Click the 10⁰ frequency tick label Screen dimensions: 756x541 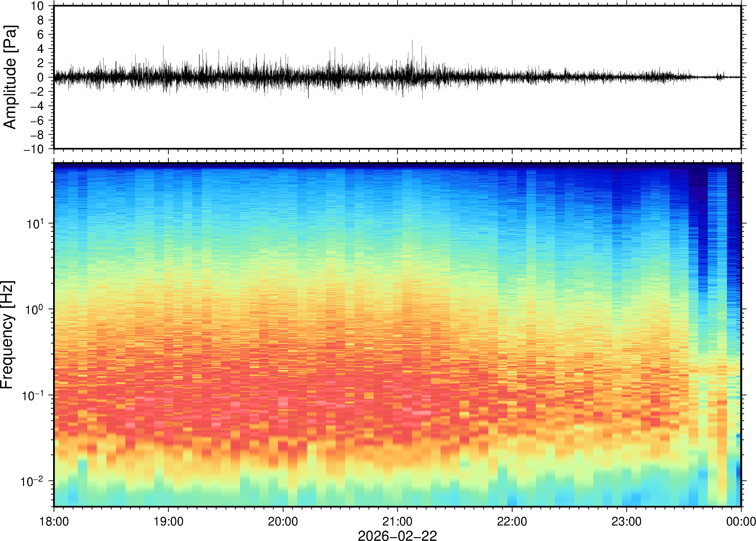click(x=35, y=310)
